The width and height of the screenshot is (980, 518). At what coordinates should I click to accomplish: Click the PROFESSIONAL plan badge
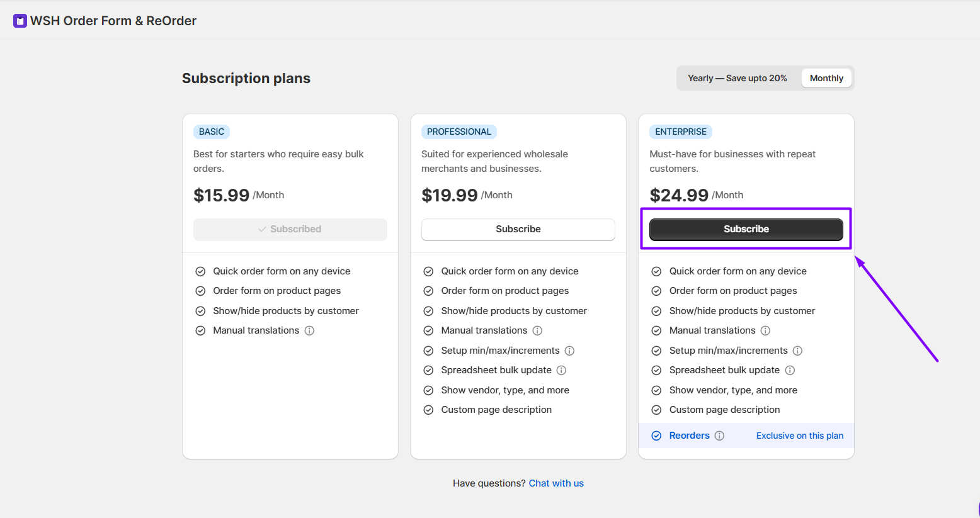(x=459, y=132)
